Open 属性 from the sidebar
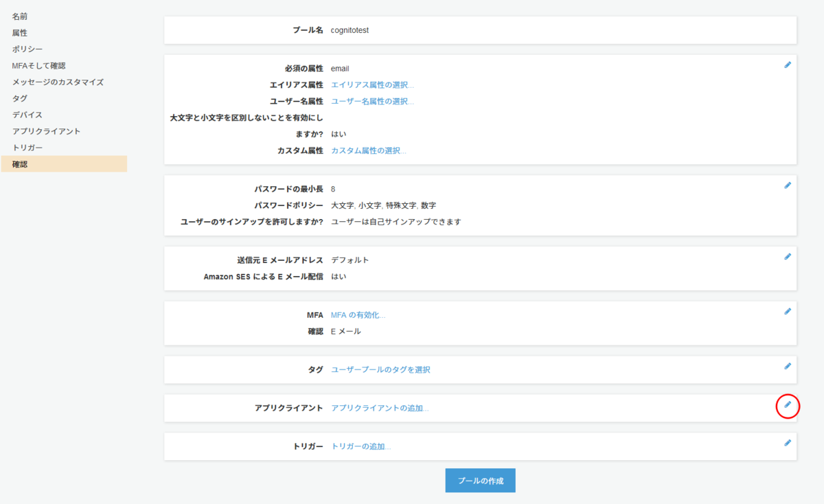This screenshot has height=504, width=824. 21,32
